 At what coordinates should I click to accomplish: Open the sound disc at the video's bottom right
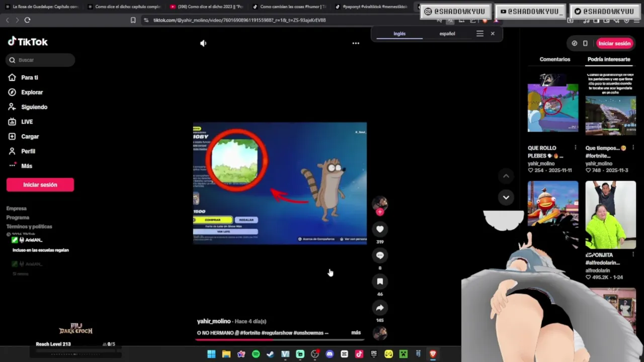(380, 333)
